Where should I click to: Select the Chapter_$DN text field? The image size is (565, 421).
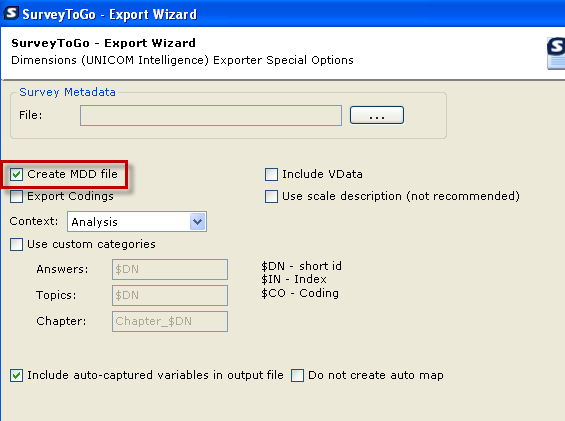pyautogui.click(x=170, y=321)
